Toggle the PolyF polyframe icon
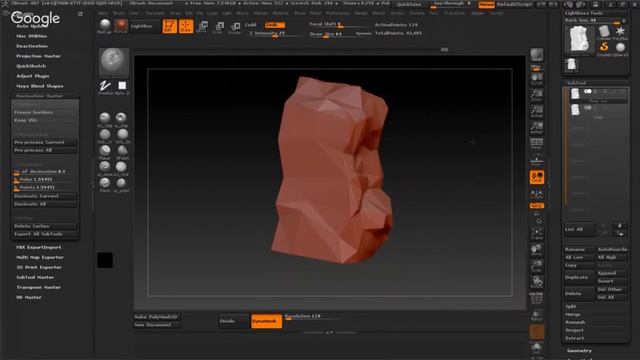640x360 pixels. [x=537, y=298]
